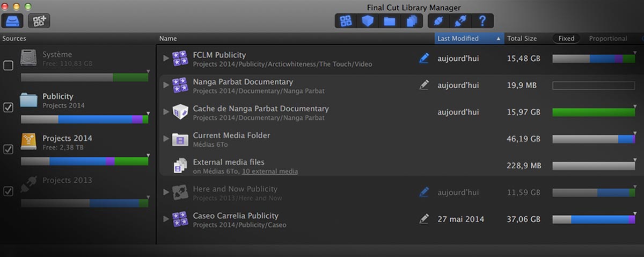Toggle the folder filter icon in toolbar

tap(390, 21)
